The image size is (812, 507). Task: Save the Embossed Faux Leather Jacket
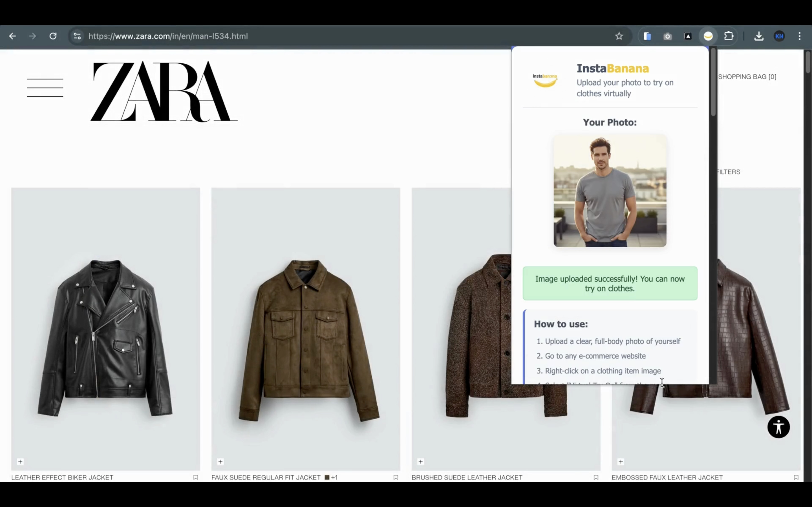(796, 477)
